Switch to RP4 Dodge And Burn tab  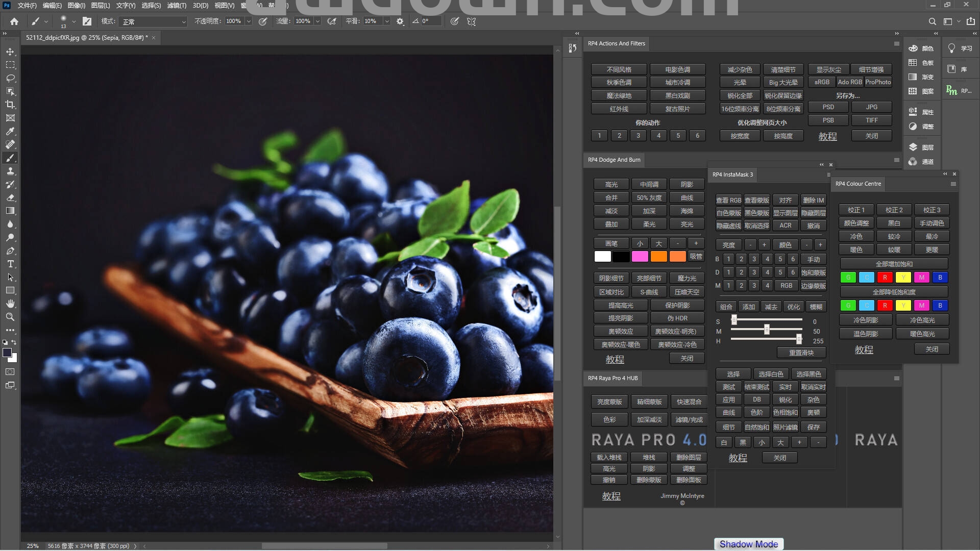pos(614,160)
